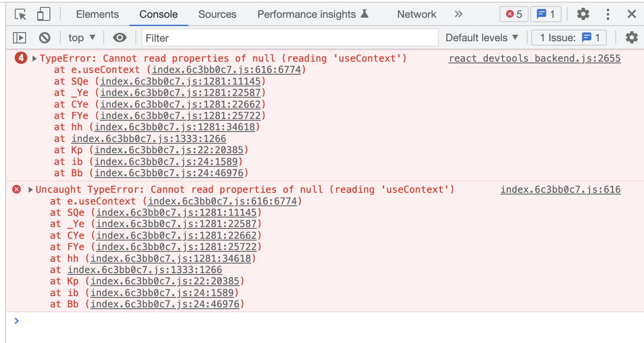Show the console sidebar panel icon
The height and width of the screenshot is (343, 644).
[x=19, y=38]
